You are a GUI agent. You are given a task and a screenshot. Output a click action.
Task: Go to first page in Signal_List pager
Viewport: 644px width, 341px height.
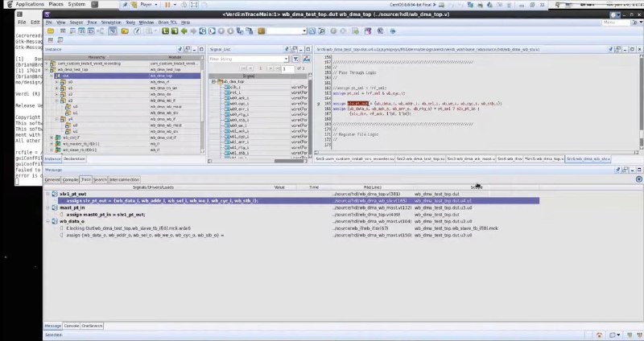244,68
